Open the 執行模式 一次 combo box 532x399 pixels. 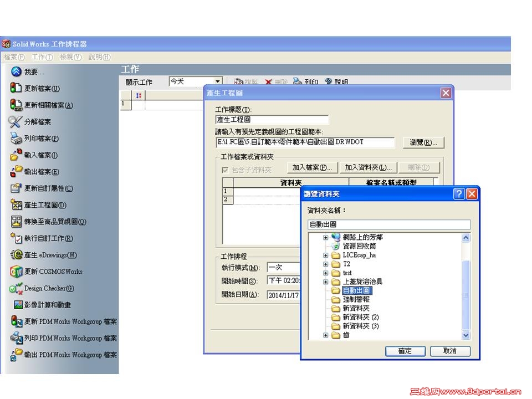(x=284, y=267)
